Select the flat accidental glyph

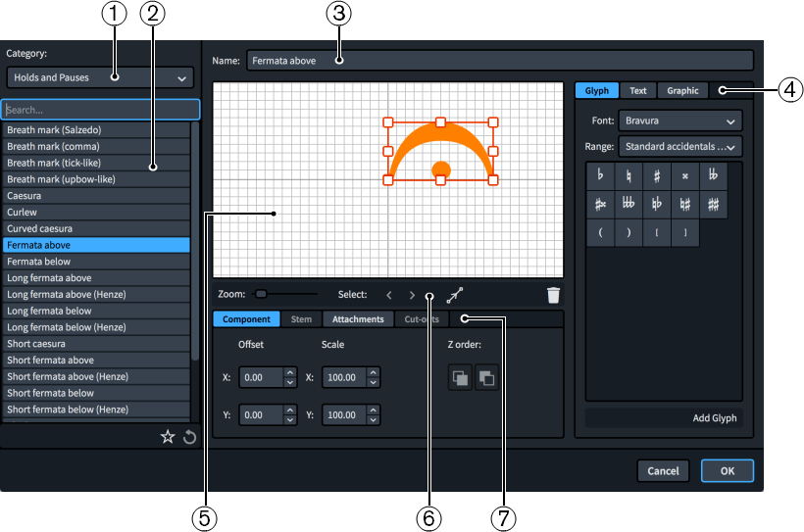600,175
